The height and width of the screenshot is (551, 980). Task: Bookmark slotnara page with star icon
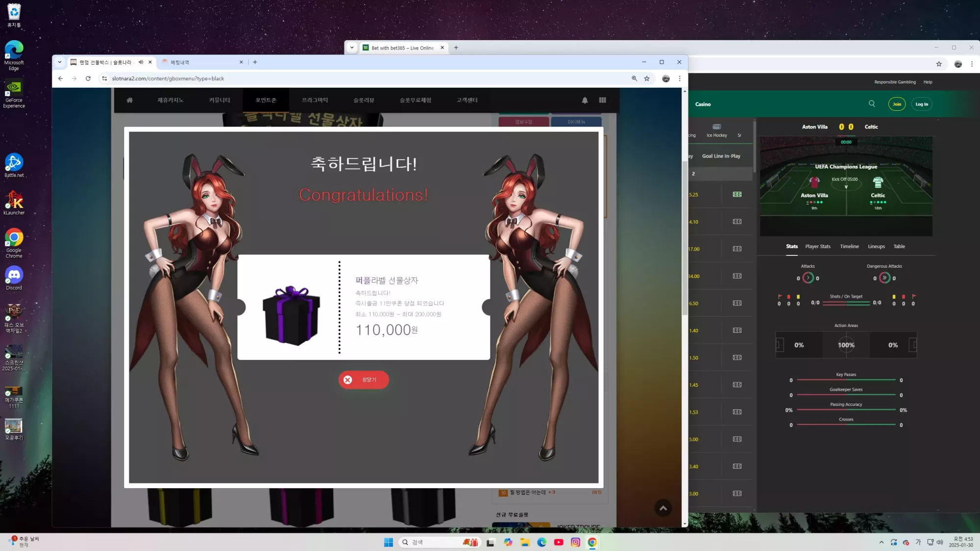(x=647, y=78)
